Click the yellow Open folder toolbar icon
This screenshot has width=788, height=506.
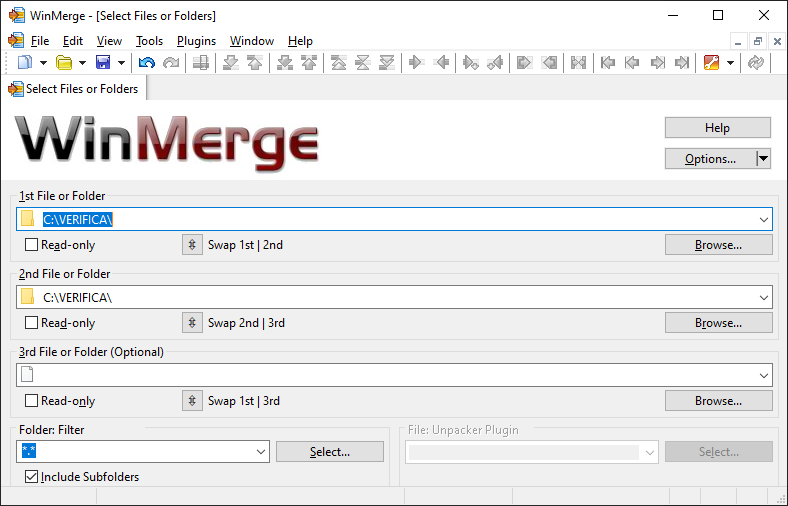pyautogui.click(x=64, y=62)
